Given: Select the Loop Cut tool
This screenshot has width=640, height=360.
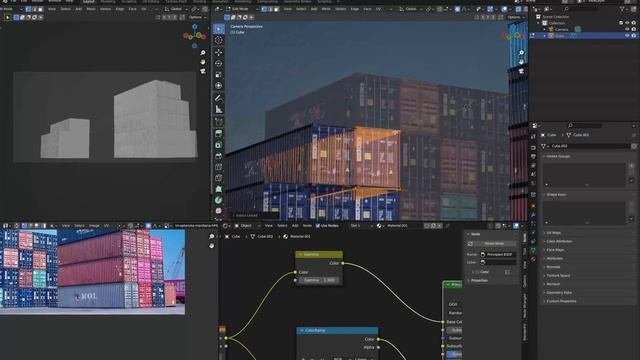Looking at the screenshot, I should point(219,167).
